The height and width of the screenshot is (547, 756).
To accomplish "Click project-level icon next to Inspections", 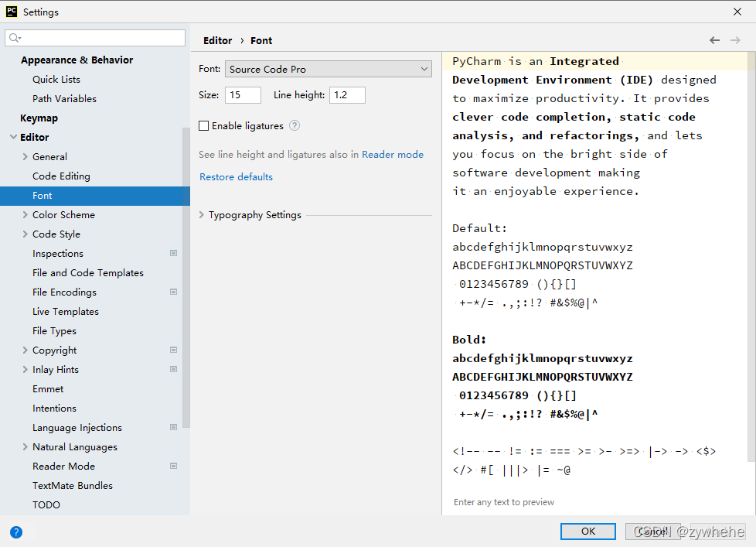I will 174,253.
